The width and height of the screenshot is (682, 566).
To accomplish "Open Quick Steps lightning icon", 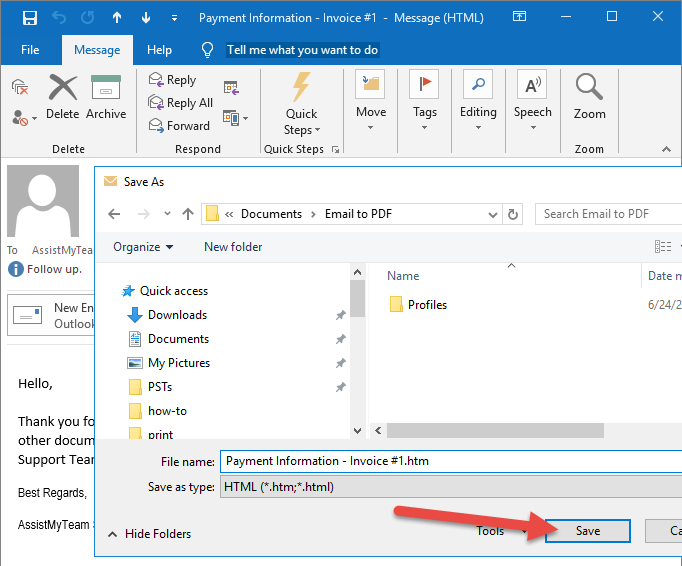I will coord(301,87).
